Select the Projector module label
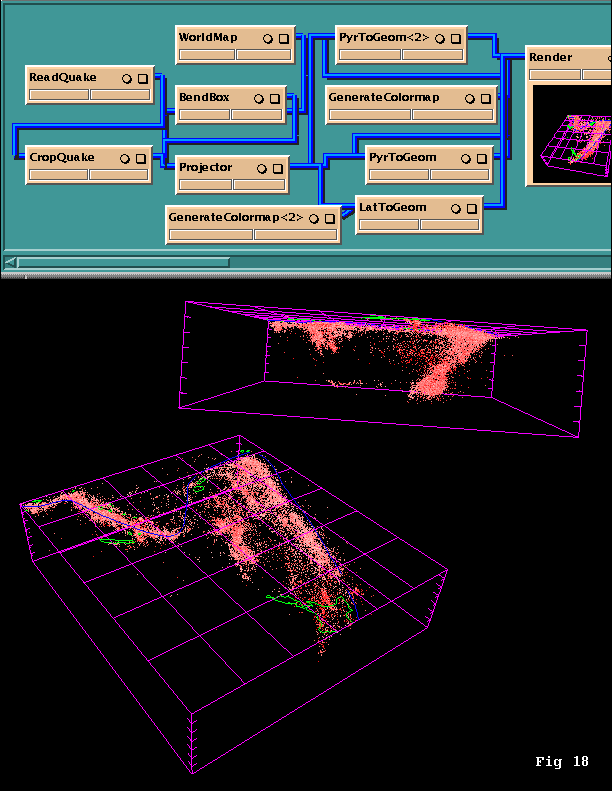The image size is (612, 791). pos(206,167)
